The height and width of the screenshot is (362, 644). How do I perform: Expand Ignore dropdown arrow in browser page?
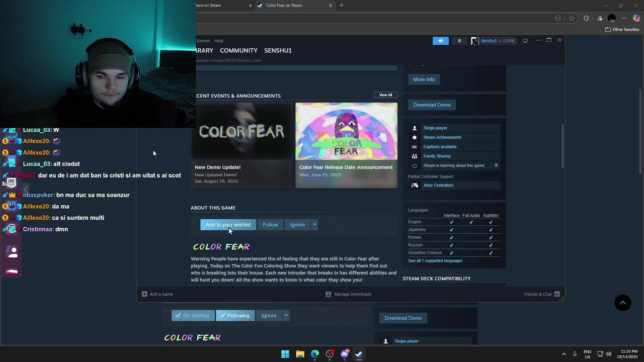click(286, 316)
